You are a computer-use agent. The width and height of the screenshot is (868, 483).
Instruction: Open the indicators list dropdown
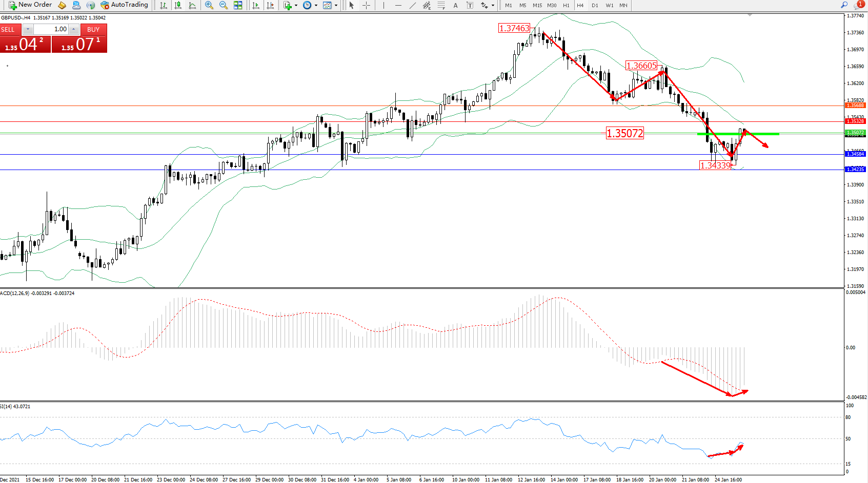(x=296, y=6)
